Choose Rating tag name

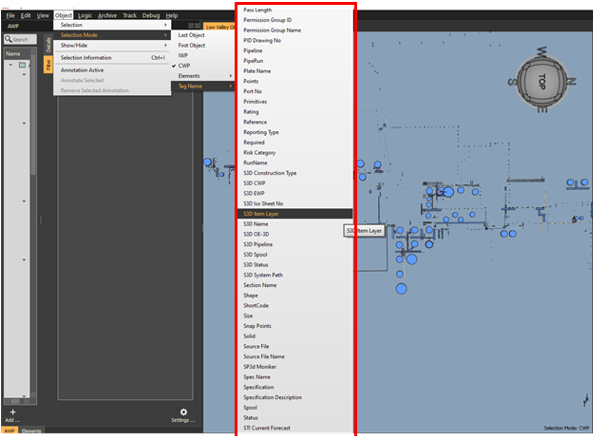[295, 112]
